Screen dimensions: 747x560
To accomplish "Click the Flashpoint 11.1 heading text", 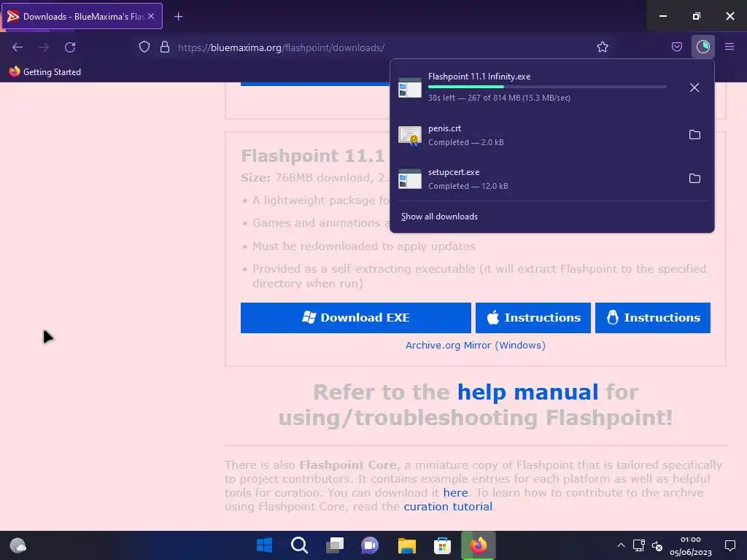I will (x=312, y=156).
